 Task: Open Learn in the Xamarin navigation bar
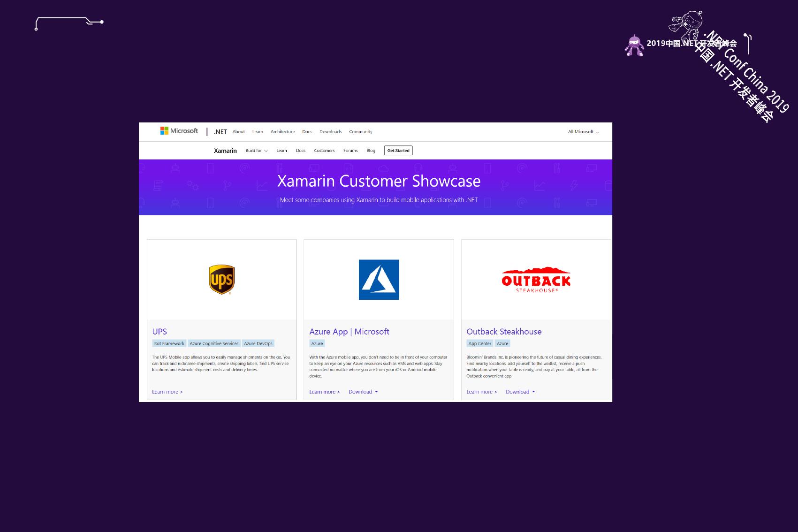pyautogui.click(x=281, y=151)
